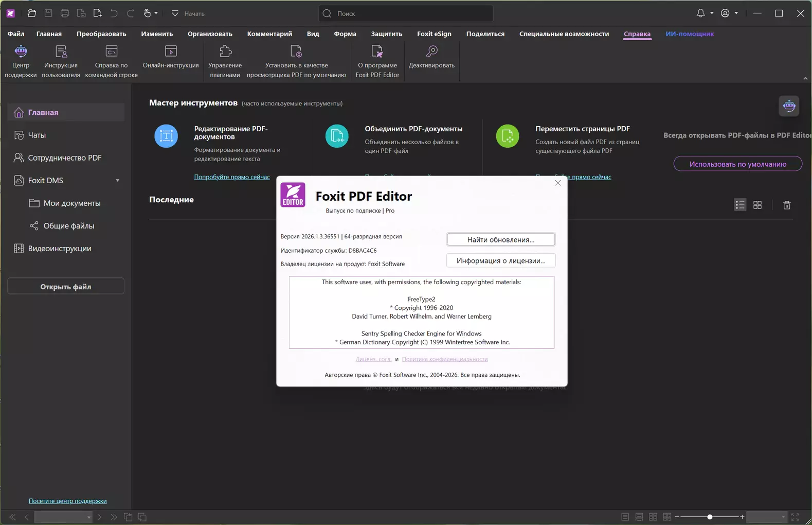Open the Защитить ribbon tab
The width and height of the screenshot is (812, 525).
387,34
